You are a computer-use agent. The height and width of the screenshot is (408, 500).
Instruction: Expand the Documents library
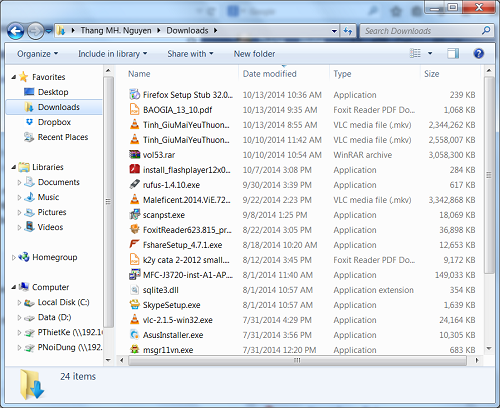pyautogui.click(x=19, y=182)
